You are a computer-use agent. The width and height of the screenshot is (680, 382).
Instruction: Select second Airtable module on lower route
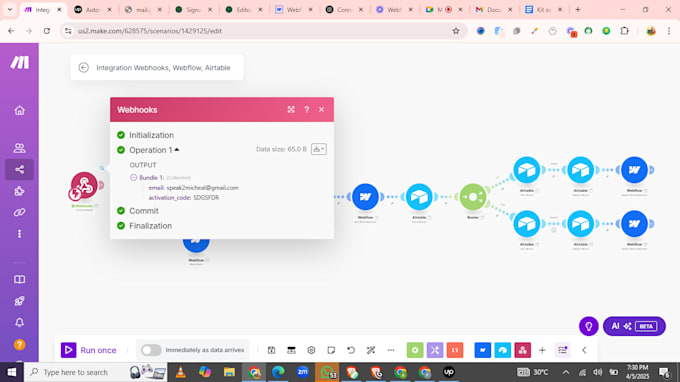coord(581,224)
